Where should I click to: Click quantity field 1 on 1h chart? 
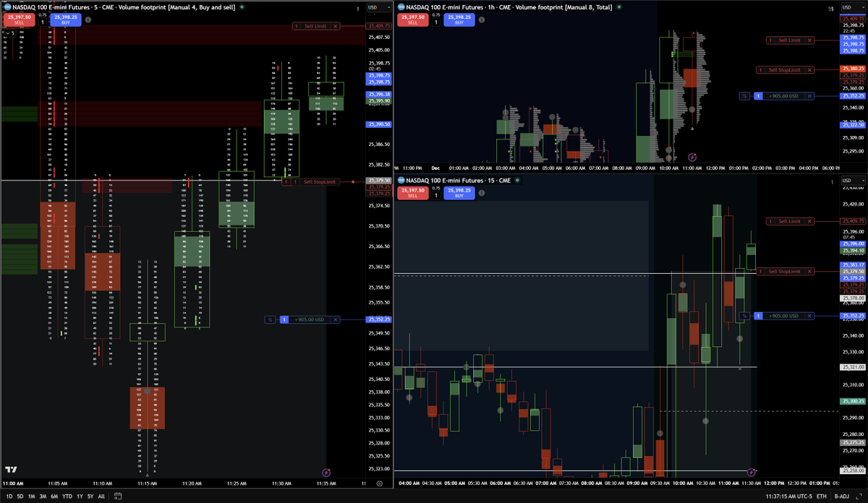coord(435,22)
